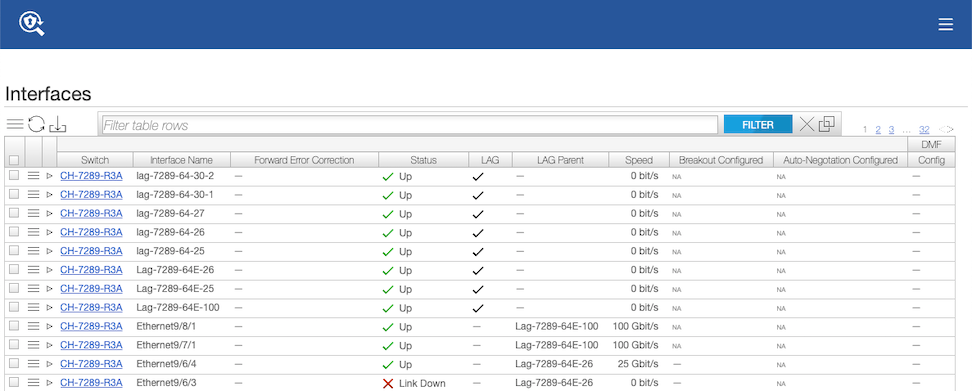Sort by Breakout Configured column header

tap(721, 160)
